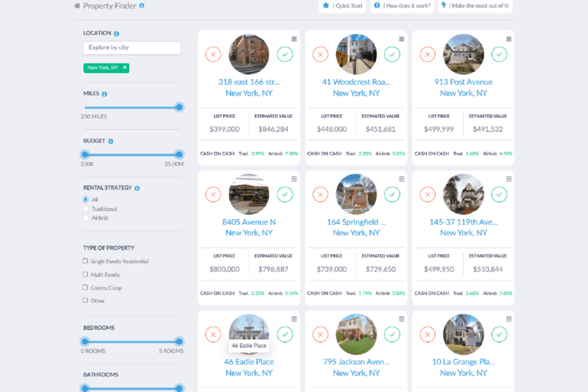Open the Quick Start guide
Viewport: 588px width, 392px height.
click(x=344, y=6)
